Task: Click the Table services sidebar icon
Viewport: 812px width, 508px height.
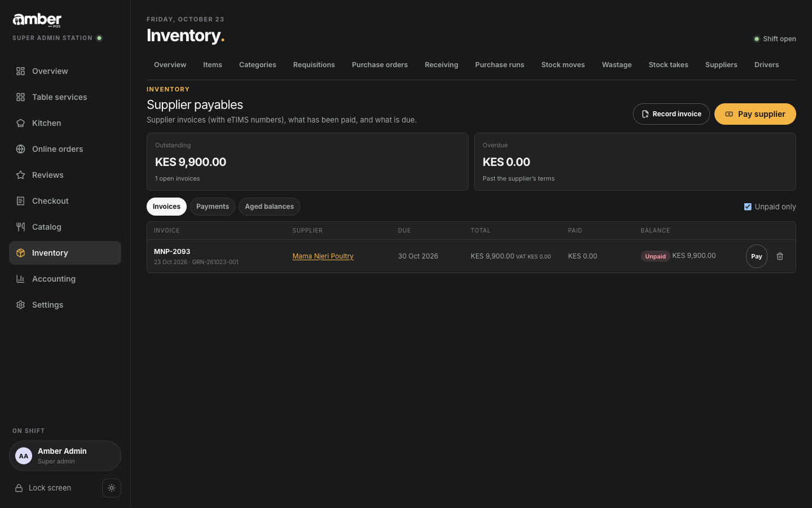Action: coord(20,97)
